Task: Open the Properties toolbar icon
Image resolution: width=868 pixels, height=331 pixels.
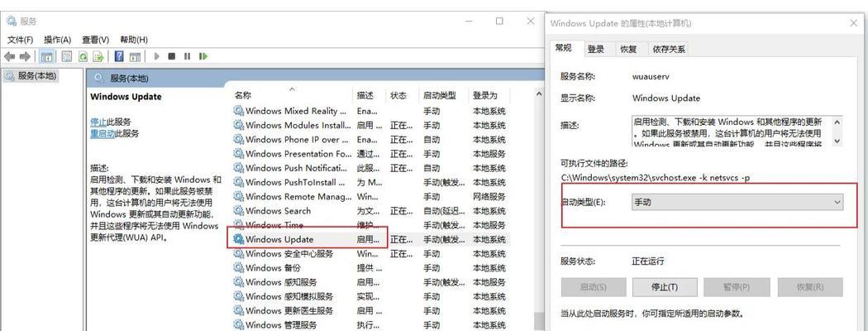Action: point(67,56)
